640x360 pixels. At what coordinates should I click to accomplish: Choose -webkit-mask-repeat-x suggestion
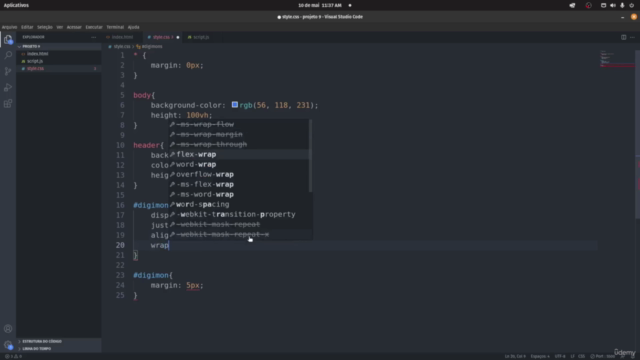pyautogui.click(x=239, y=234)
